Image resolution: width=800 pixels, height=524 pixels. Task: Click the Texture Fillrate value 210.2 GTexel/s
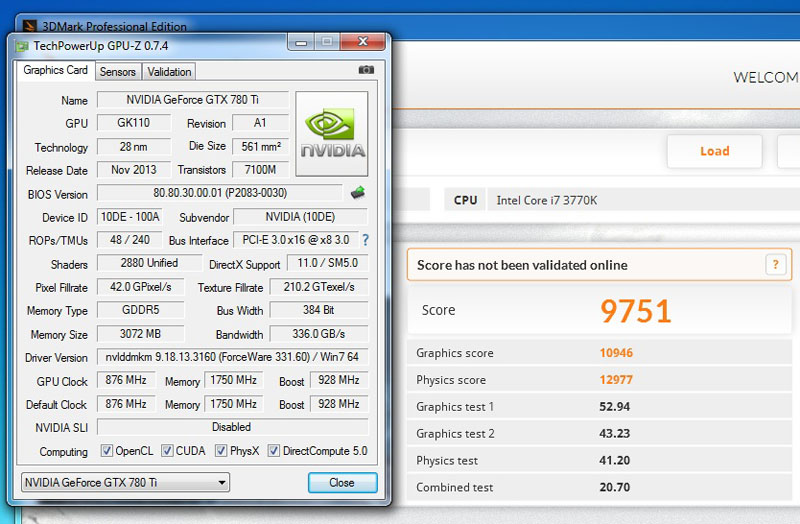point(319,287)
